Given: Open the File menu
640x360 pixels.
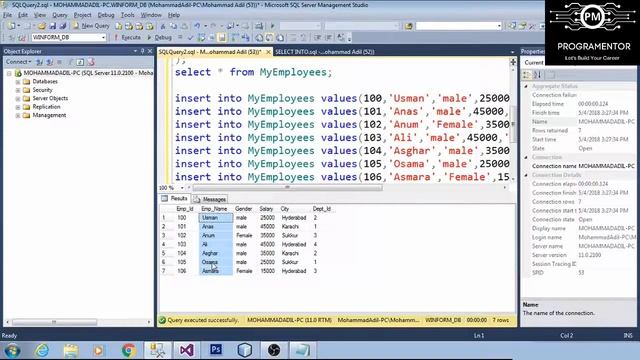Looking at the screenshot, I should [7, 15].
